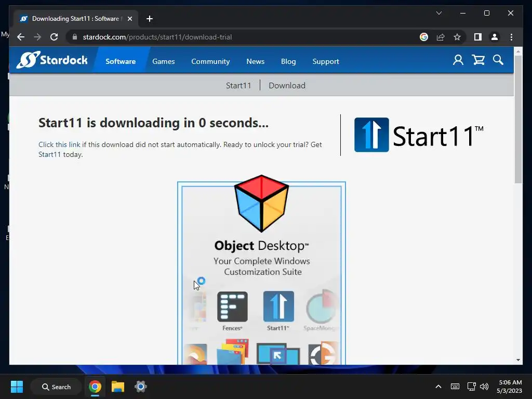532x399 pixels.
Task: Click the Google icon in address bar
Action: click(x=424, y=37)
